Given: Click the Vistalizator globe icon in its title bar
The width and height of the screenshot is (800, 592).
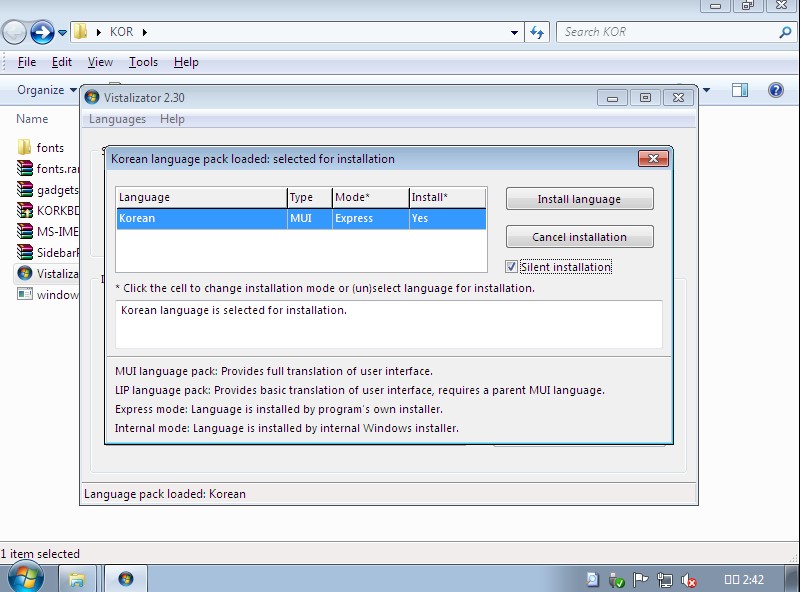Looking at the screenshot, I should [92, 97].
